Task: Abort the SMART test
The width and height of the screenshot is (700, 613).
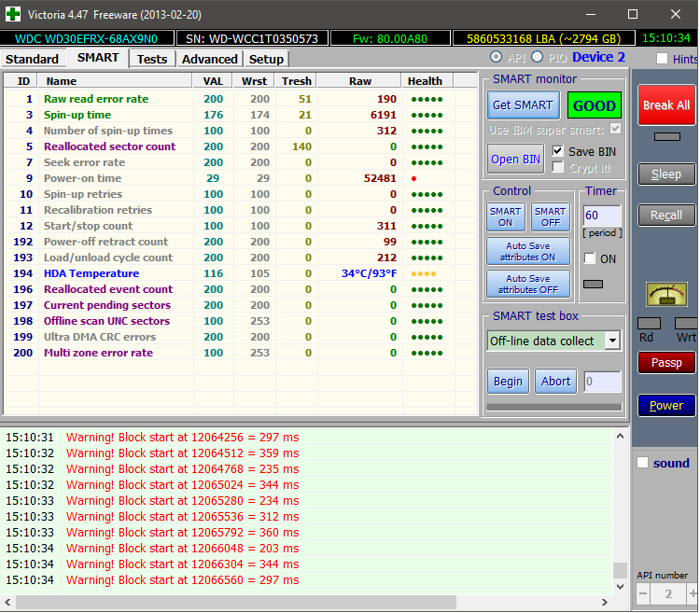Action: click(556, 381)
